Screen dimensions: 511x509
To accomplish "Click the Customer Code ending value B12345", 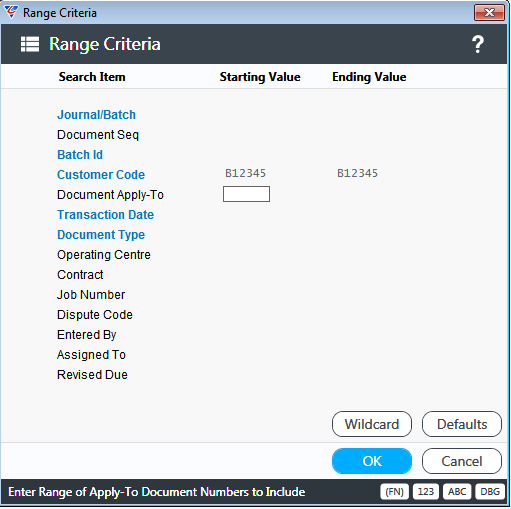I will tap(357, 173).
